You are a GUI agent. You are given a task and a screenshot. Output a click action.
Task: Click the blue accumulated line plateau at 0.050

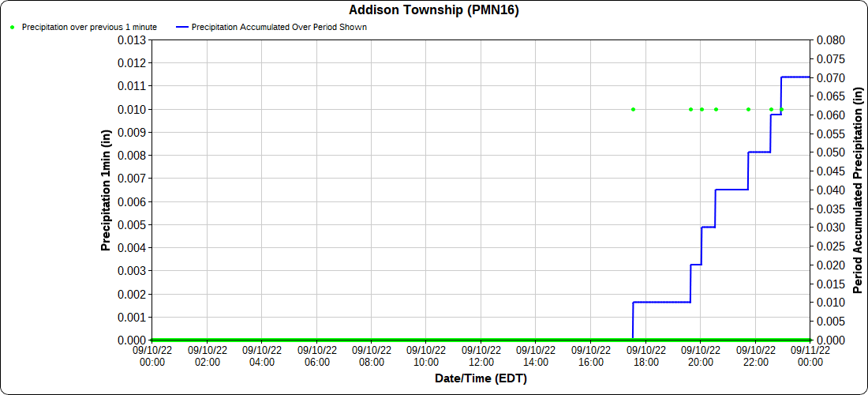759,152
